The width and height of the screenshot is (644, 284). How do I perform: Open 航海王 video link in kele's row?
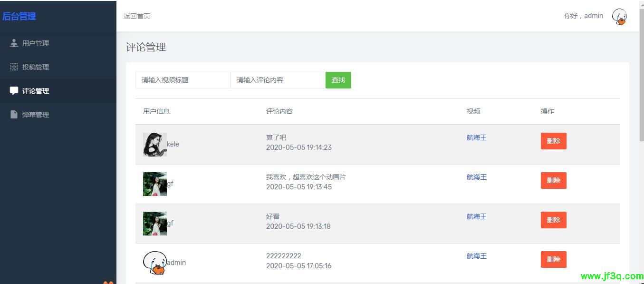click(476, 138)
